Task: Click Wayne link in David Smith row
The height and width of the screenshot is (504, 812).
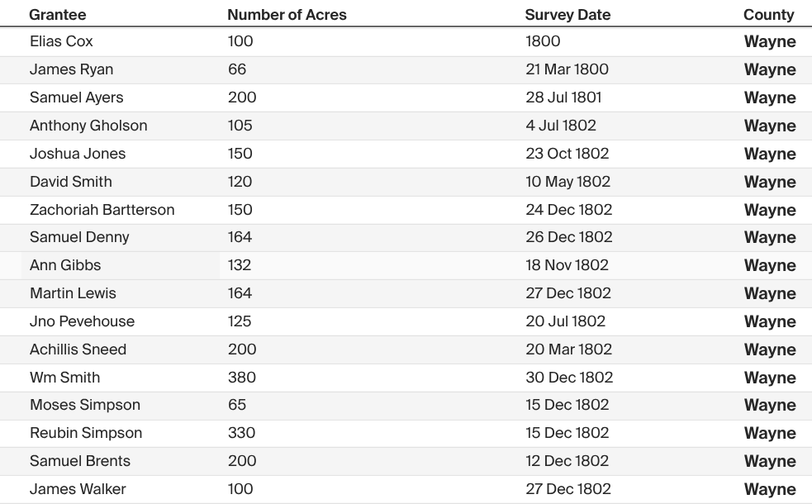Action: coord(769,182)
